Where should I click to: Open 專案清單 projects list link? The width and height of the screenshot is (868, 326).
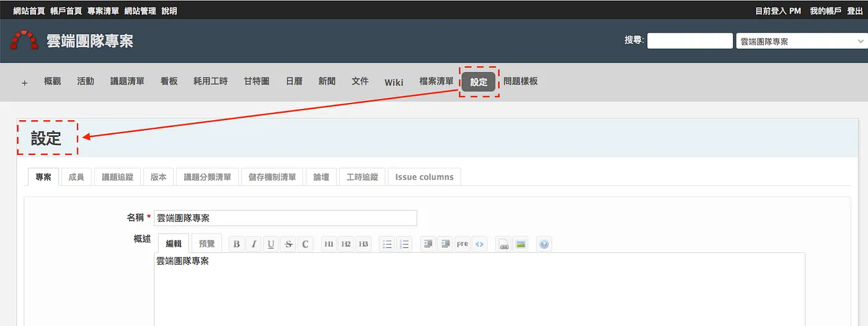pos(103,11)
